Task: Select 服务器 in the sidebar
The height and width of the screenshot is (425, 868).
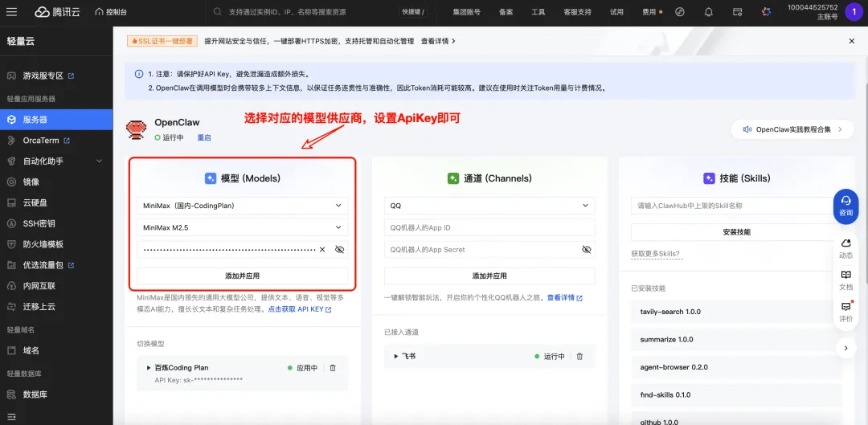Action: [x=56, y=120]
